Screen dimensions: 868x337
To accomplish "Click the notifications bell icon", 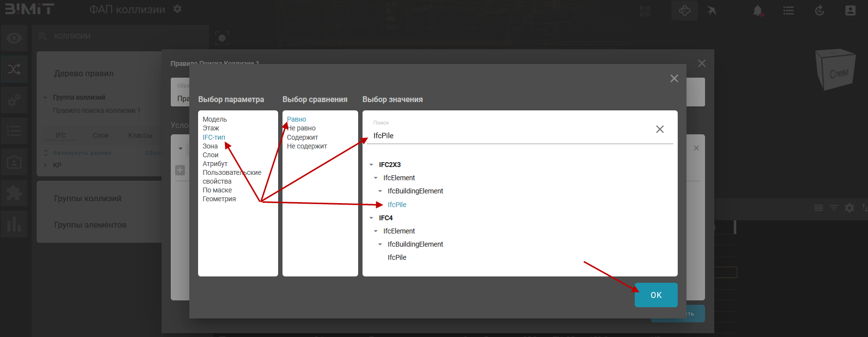I will coord(757,11).
